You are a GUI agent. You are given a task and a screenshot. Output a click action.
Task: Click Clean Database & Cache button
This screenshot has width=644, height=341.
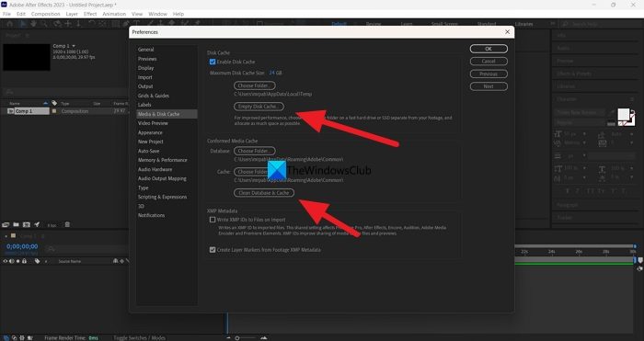coord(264,193)
